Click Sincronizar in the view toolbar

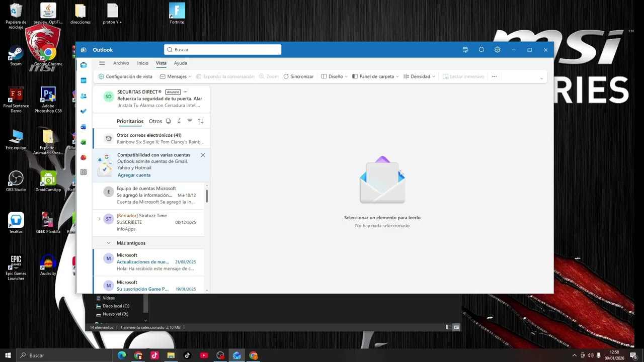coord(298,76)
